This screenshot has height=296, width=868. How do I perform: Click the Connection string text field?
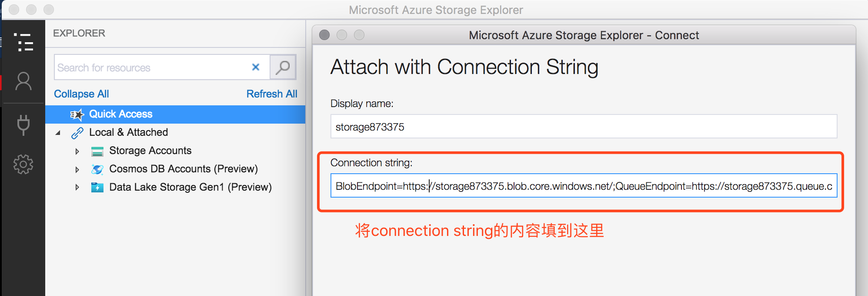coord(584,186)
